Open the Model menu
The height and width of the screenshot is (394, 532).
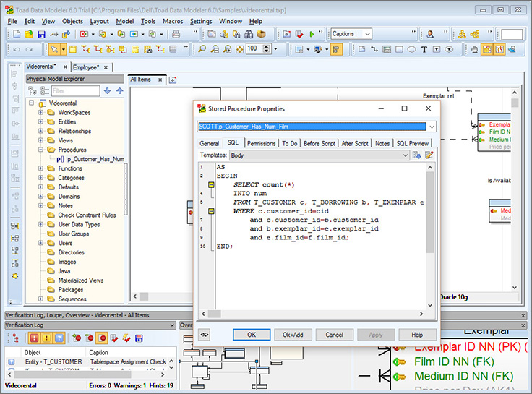(125, 22)
